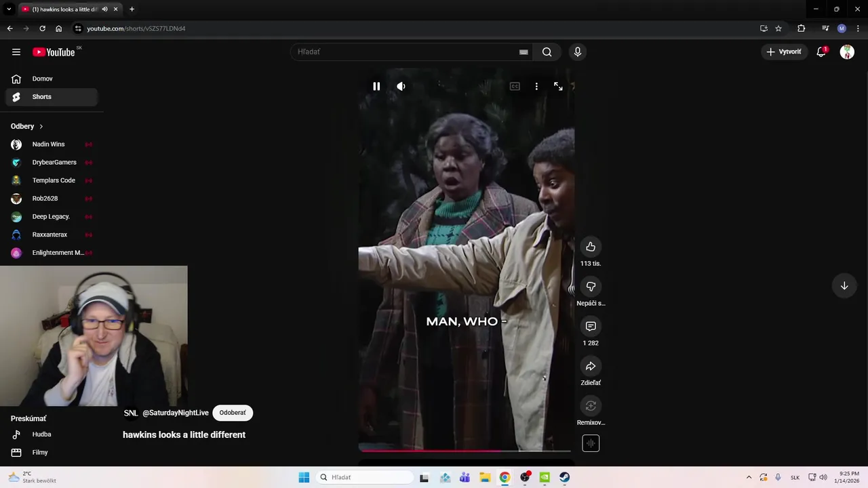Open the Remix option for this Short
The height and width of the screenshot is (488, 868).
click(591, 405)
